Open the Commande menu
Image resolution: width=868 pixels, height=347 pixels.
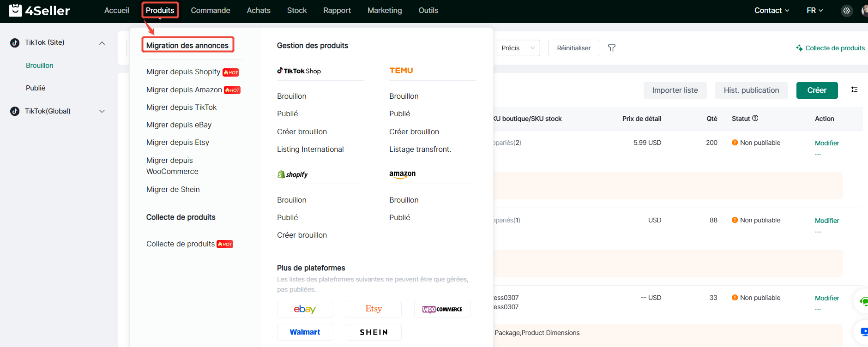pyautogui.click(x=211, y=10)
